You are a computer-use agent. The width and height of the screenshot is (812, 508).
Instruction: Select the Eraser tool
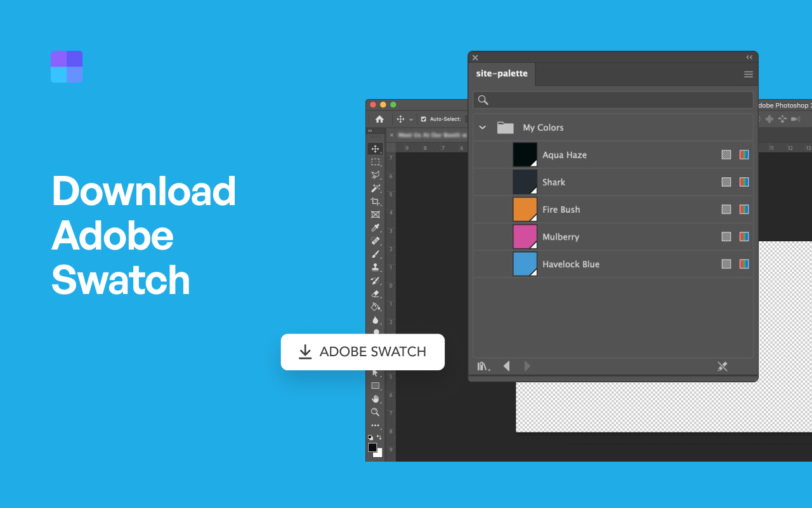(375, 293)
